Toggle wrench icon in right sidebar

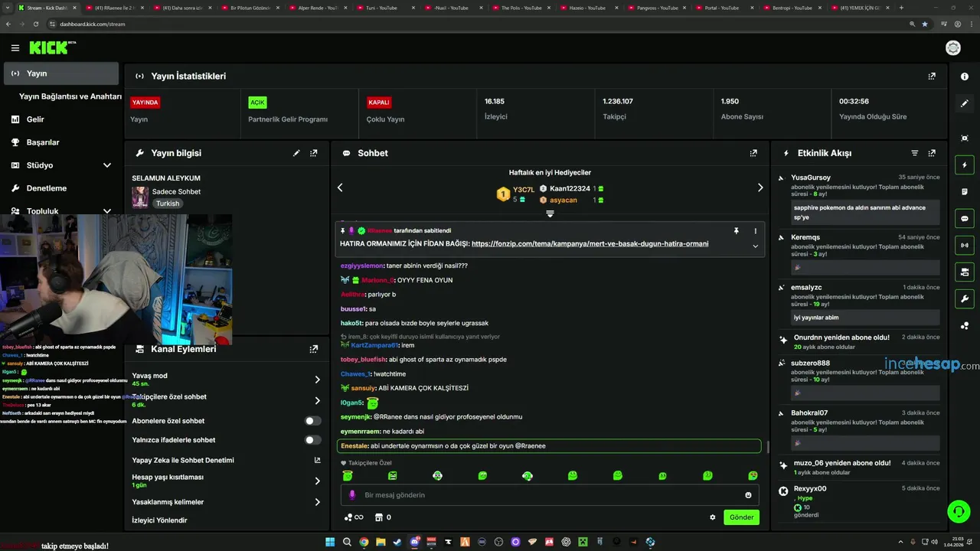(965, 298)
